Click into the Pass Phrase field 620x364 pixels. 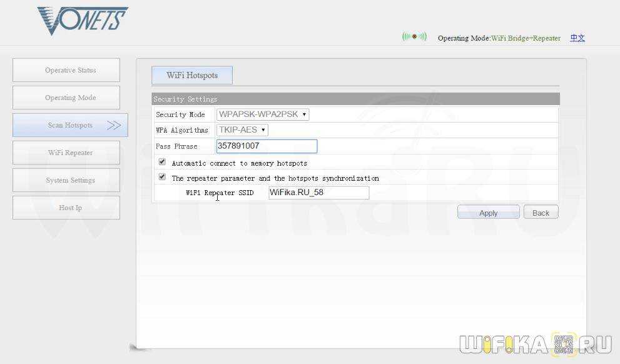click(x=267, y=146)
